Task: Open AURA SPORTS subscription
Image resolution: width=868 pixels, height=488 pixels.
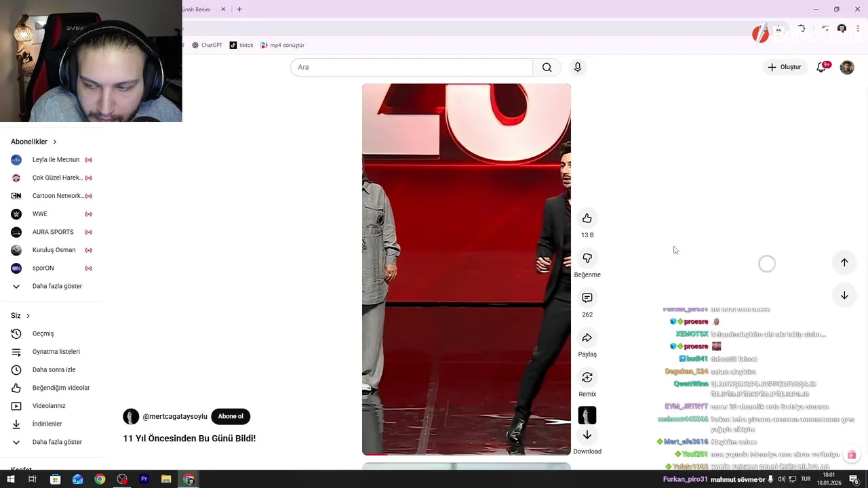Action: pyautogui.click(x=52, y=232)
